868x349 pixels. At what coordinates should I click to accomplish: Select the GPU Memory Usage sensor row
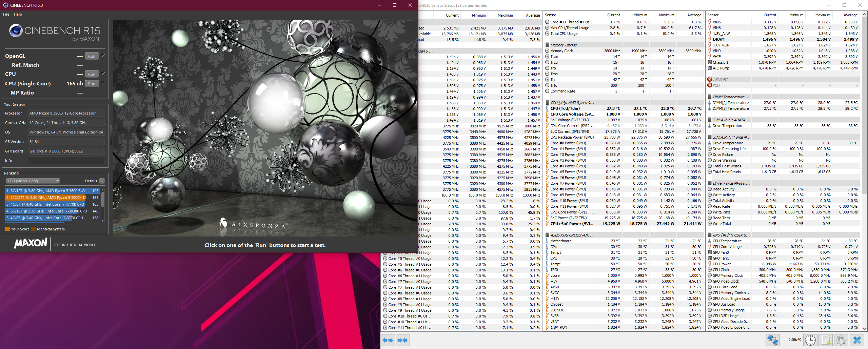(784, 310)
